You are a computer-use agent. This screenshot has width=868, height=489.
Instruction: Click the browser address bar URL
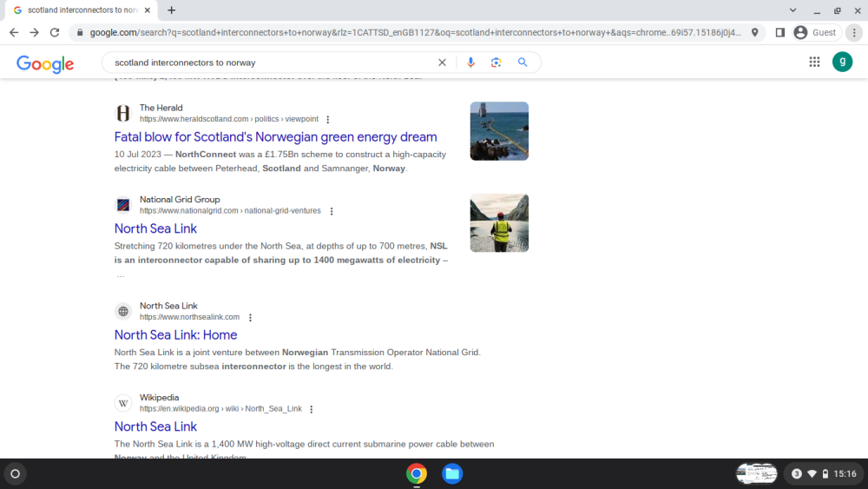click(415, 33)
